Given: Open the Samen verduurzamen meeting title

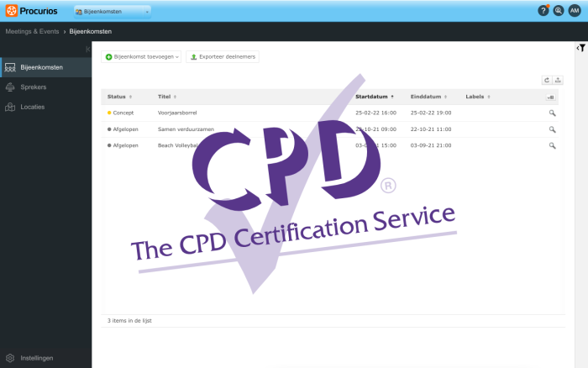Looking at the screenshot, I should pyautogui.click(x=186, y=129).
